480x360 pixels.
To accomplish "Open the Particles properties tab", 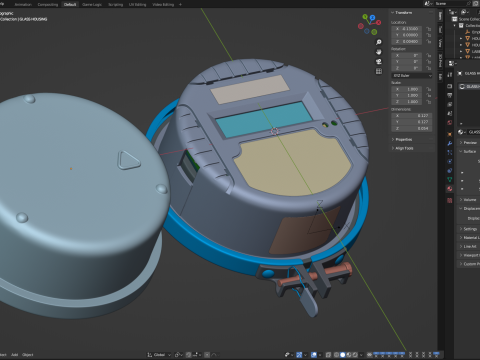I will click(x=450, y=152).
